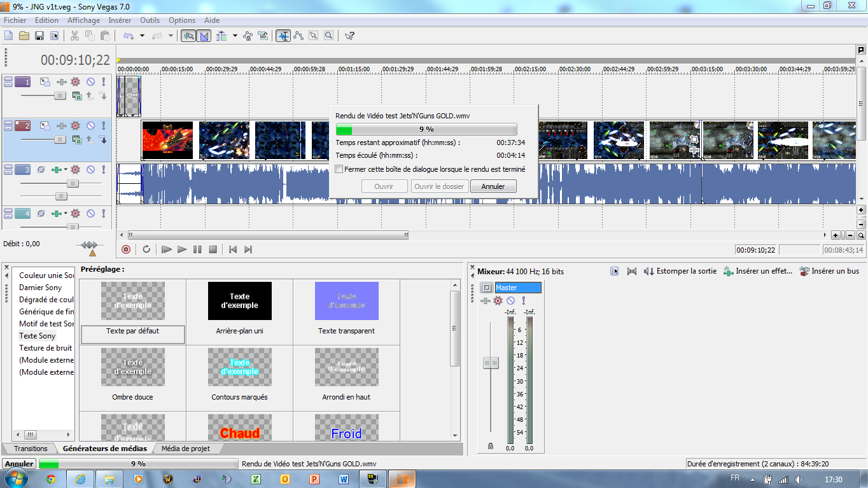The height and width of the screenshot is (488, 868).
Task: Mute video track 1
Action: coord(91,81)
